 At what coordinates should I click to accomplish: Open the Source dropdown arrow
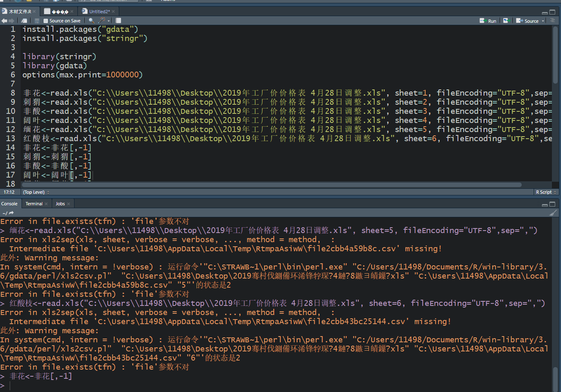coord(543,21)
